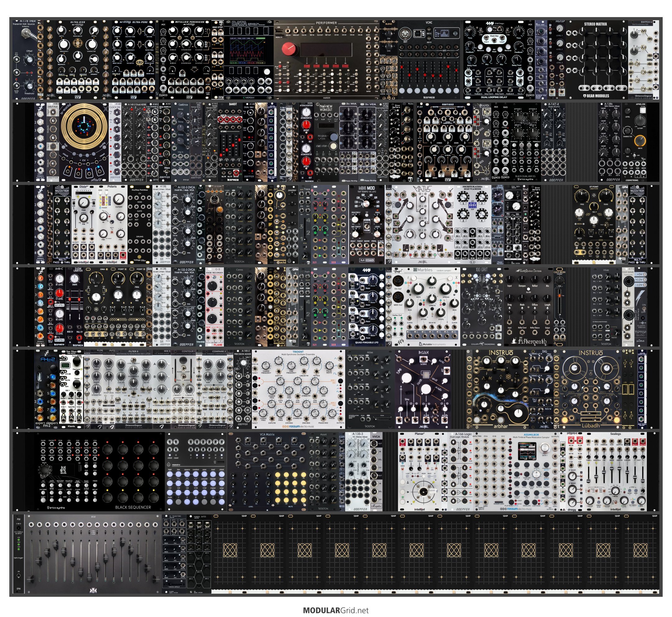Flip the ON switch on Behringer PSU module
The width and height of the screenshot is (672, 617).
18,576
